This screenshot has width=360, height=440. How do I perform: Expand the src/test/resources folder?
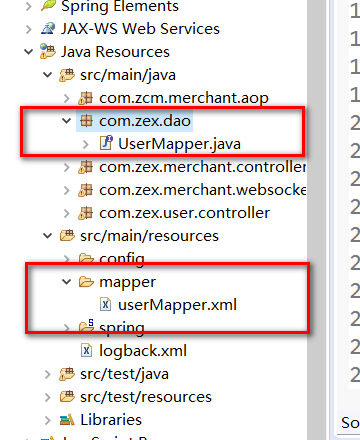coord(48,397)
